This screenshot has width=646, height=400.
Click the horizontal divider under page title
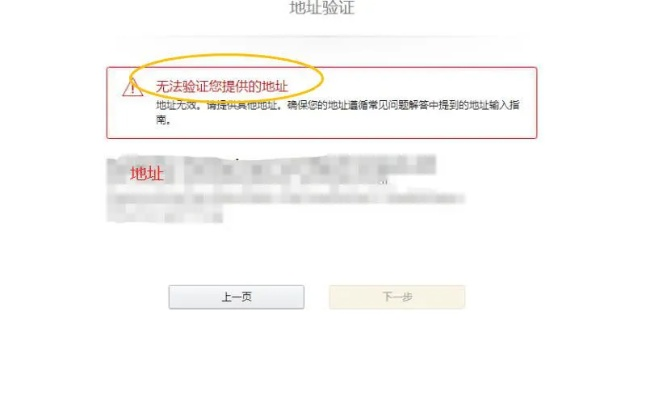click(x=322, y=36)
